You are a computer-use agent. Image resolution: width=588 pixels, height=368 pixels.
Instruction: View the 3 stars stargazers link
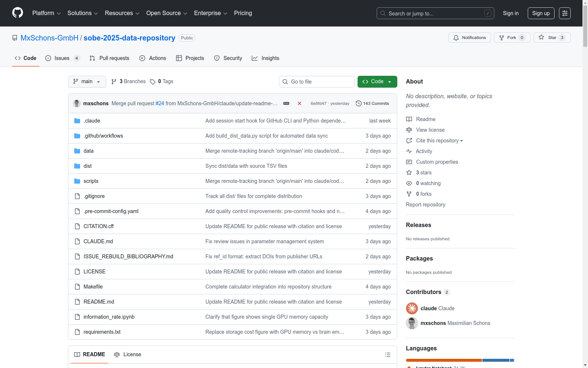point(419,173)
